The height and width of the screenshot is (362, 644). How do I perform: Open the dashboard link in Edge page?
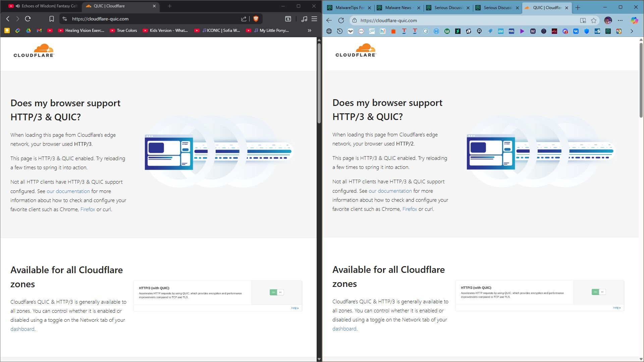pyautogui.click(x=344, y=329)
